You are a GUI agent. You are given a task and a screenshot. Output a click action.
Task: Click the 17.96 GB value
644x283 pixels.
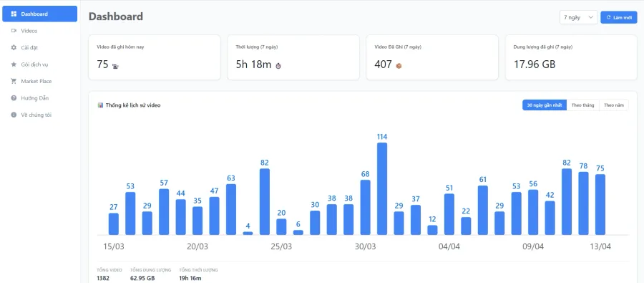point(535,64)
